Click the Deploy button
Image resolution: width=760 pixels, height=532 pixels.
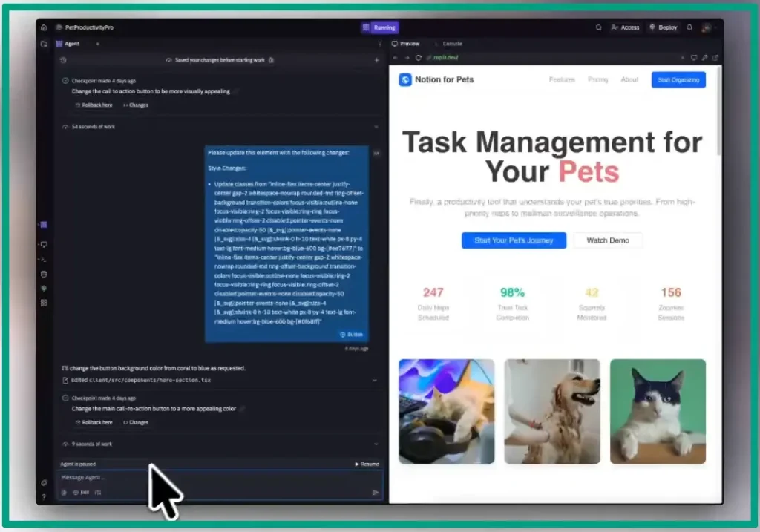click(663, 27)
